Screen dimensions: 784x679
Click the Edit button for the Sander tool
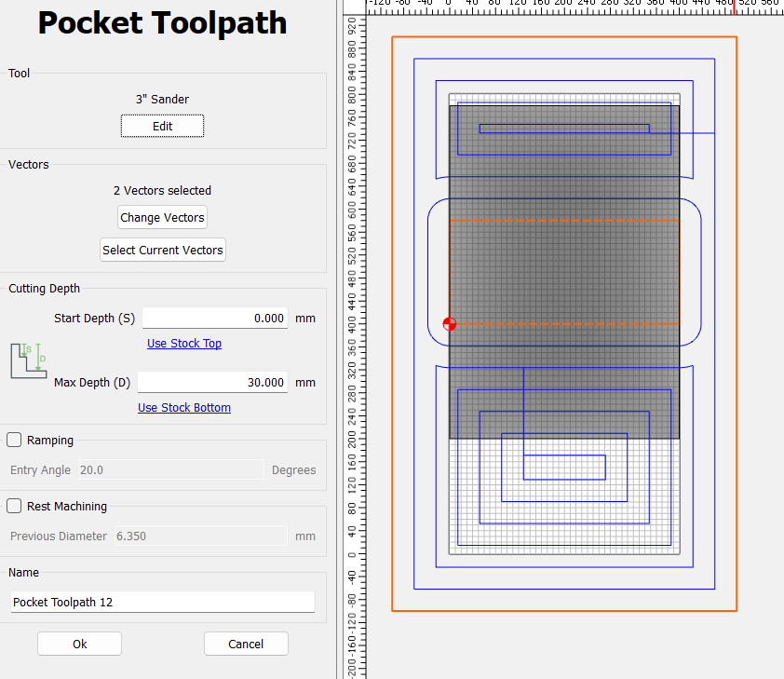162,126
